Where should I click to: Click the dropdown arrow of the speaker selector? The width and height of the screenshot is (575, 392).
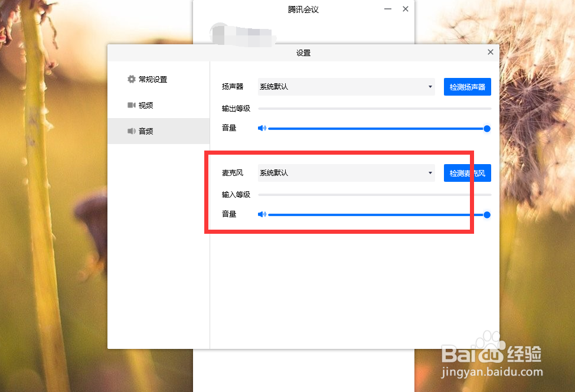(x=430, y=87)
